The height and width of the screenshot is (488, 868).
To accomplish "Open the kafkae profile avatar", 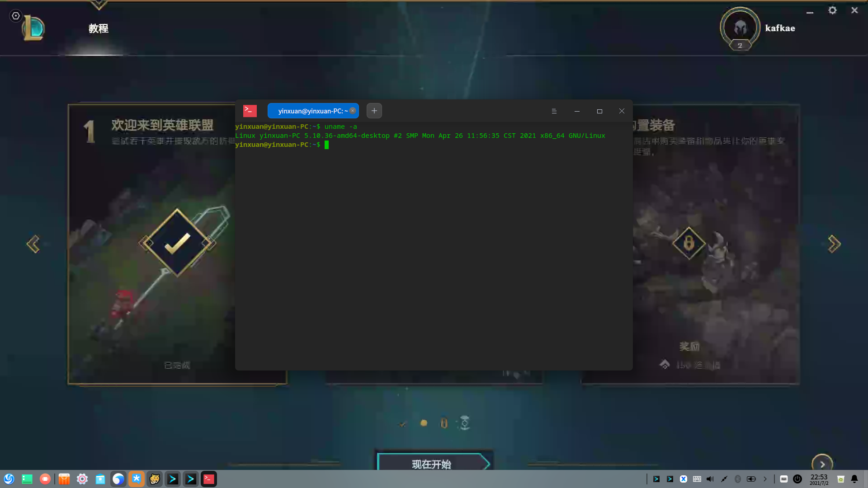I will coord(740,28).
